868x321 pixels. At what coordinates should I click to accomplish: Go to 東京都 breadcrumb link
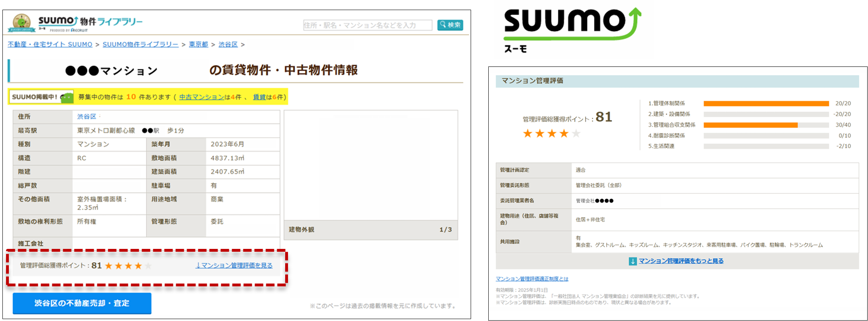[198, 44]
